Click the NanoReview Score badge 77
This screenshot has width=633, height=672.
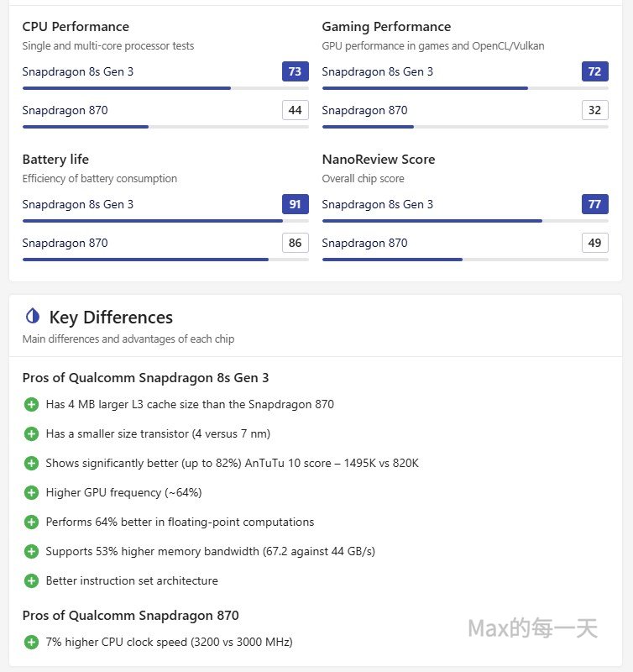pos(594,204)
